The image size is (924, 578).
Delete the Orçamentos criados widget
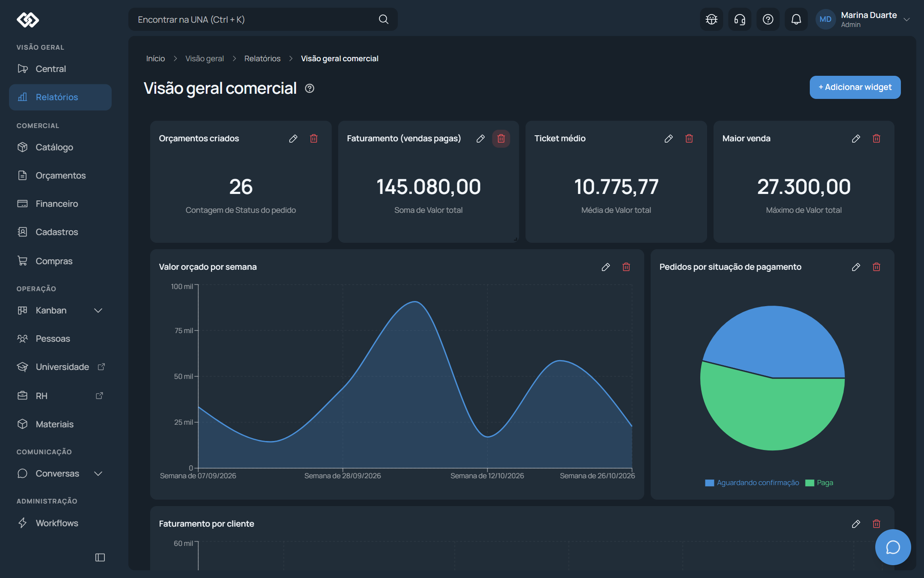314,139
